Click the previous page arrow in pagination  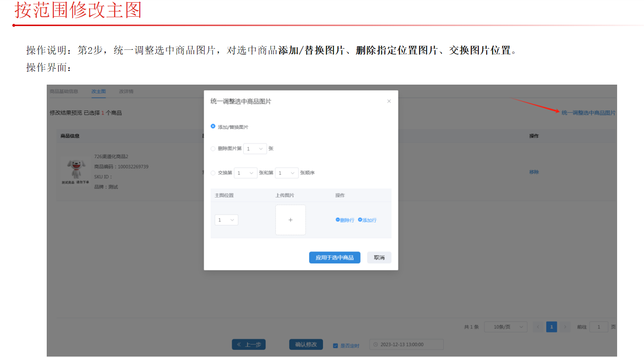pos(538,327)
